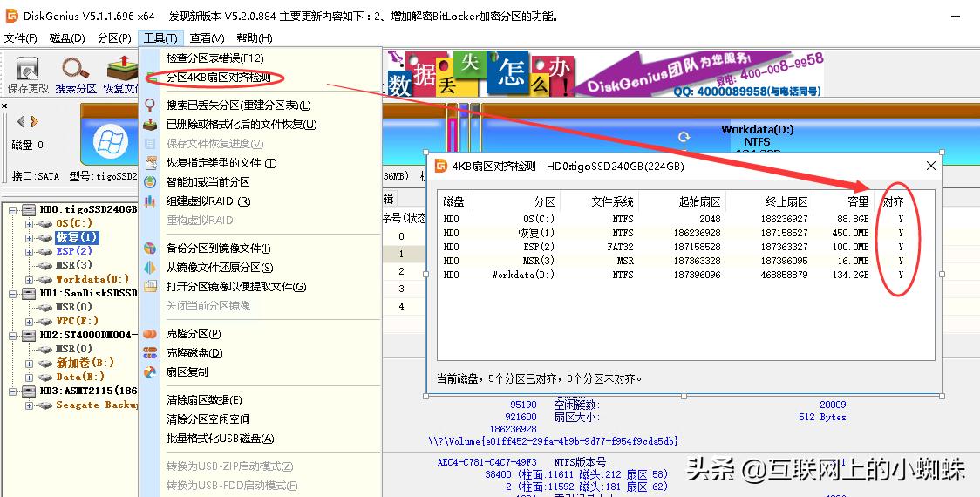Click the icon beside 克隆磁盘
Viewport: 980px width, 497px height.
(x=150, y=353)
